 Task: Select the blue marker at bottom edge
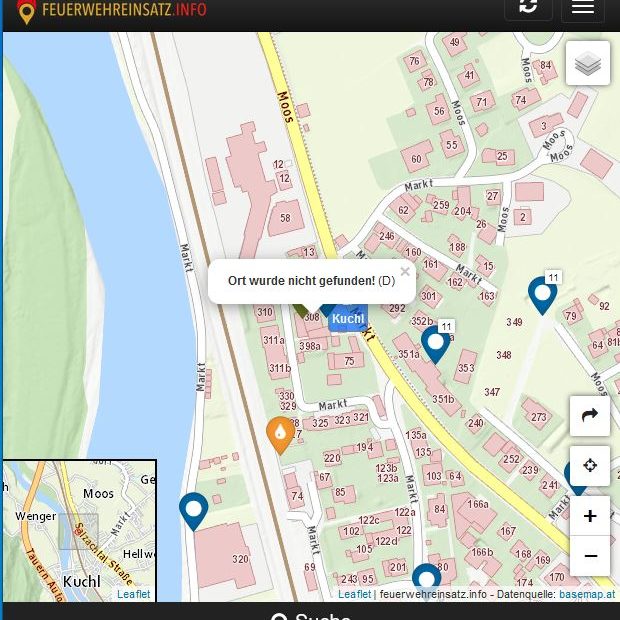click(x=427, y=580)
